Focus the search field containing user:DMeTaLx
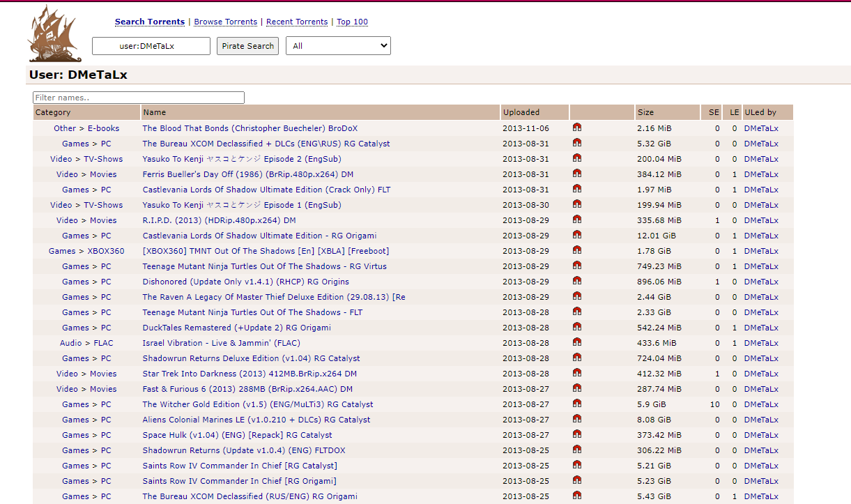Screen dimensions: 851x504 pyautogui.click(x=151, y=46)
